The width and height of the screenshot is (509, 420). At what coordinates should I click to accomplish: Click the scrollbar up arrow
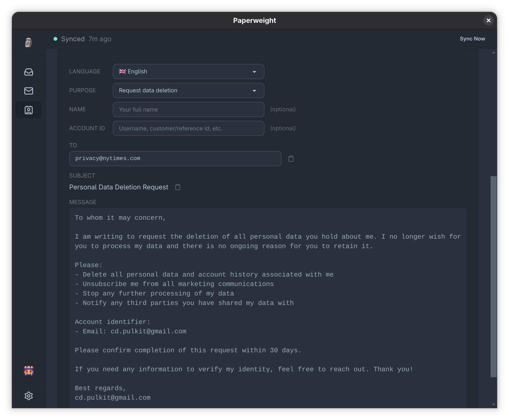pyautogui.click(x=493, y=53)
